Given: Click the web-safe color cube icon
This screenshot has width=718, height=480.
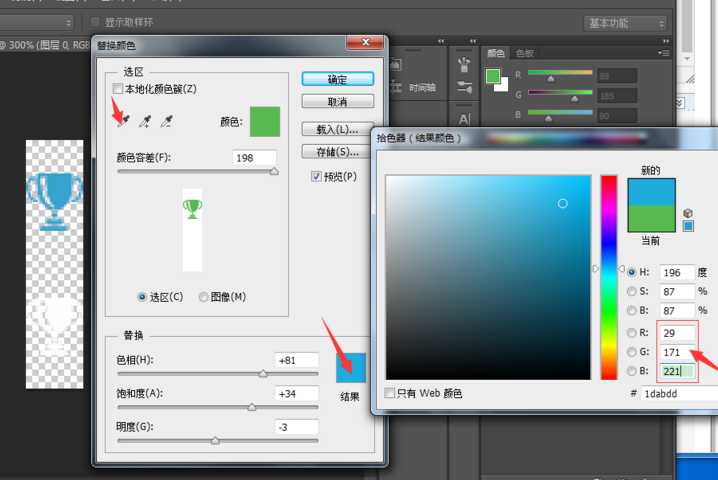Looking at the screenshot, I should (x=687, y=213).
